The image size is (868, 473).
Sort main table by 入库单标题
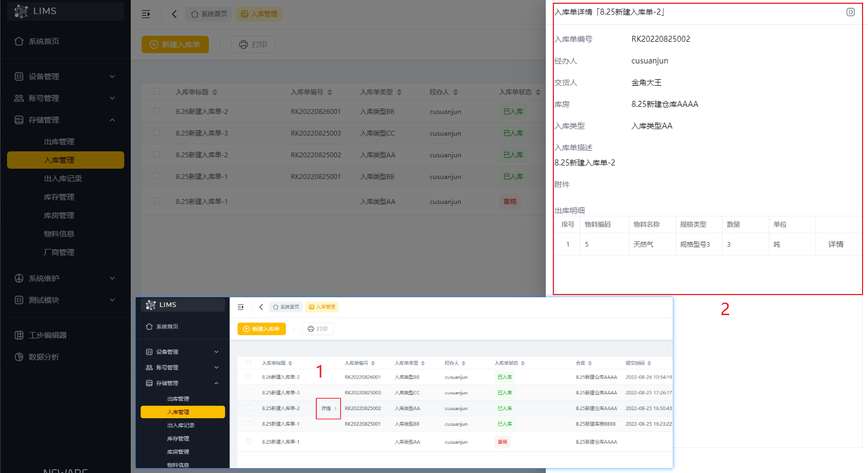click(215, 92)
